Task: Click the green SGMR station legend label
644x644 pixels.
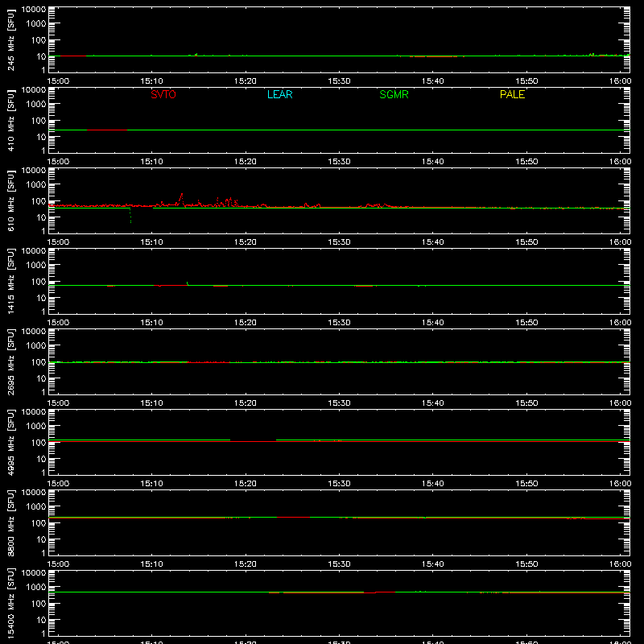Action: tap(394, 94)
